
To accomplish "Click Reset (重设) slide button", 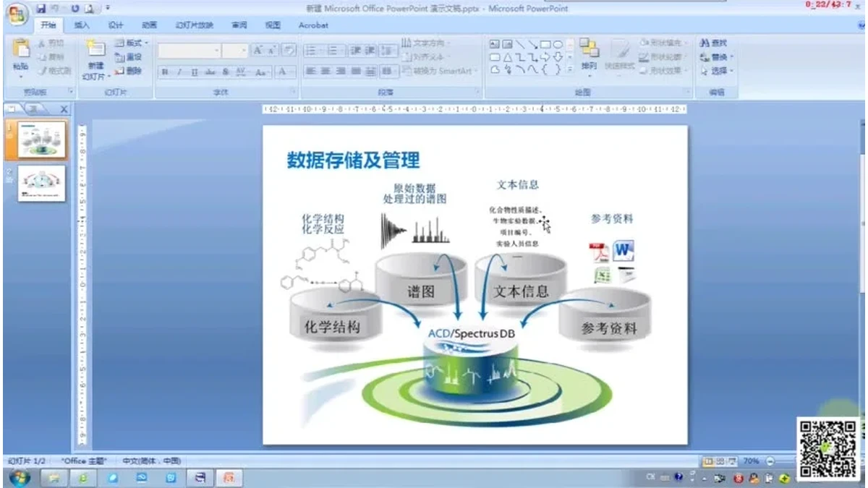I will [129, 57].
